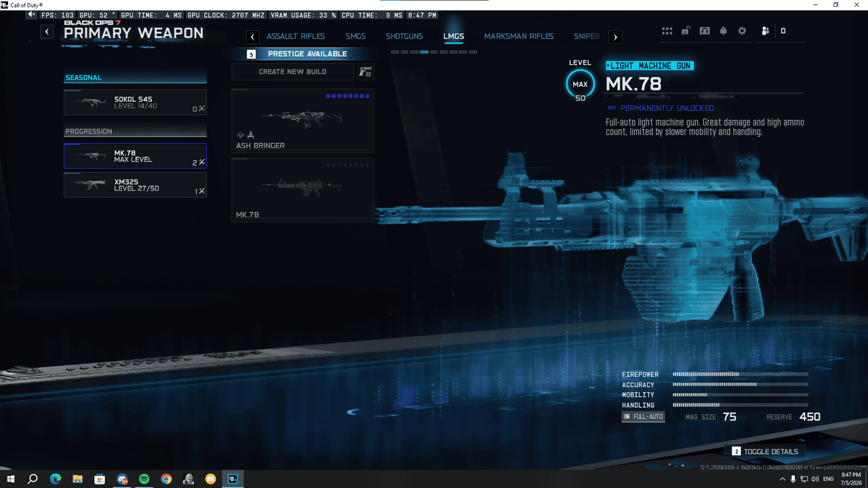Click the Light Machine Gun label
The width and height of the screenshot is (868, 488).
pos(650,66)
